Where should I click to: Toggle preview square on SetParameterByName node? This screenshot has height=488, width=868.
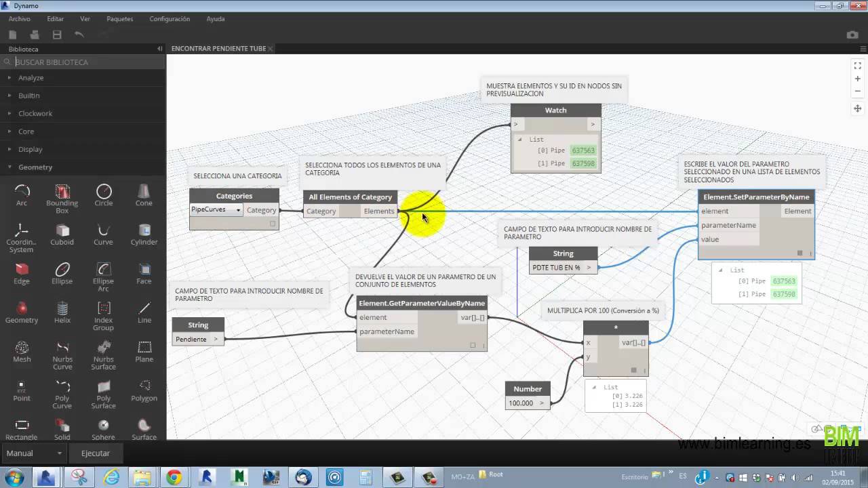800,253
